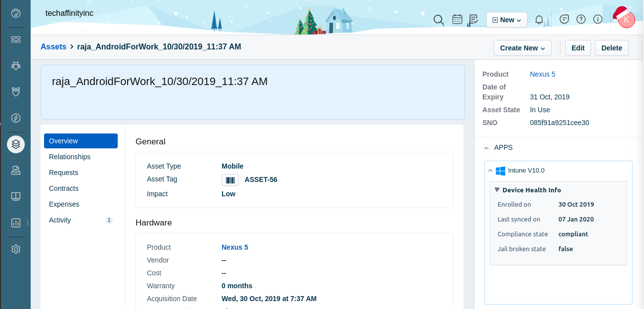Viewport: 644px width, 309px height.
Task: Select the bug (Problems) sidebar icon
Action: pos(15,65)
